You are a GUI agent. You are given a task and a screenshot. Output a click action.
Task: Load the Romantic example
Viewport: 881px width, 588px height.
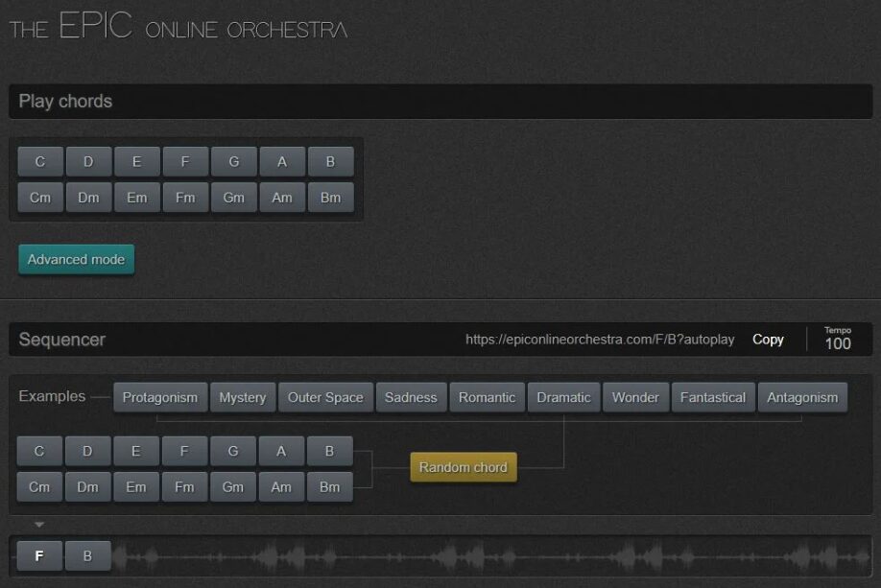pyautogui.click(x=487, y=396)
